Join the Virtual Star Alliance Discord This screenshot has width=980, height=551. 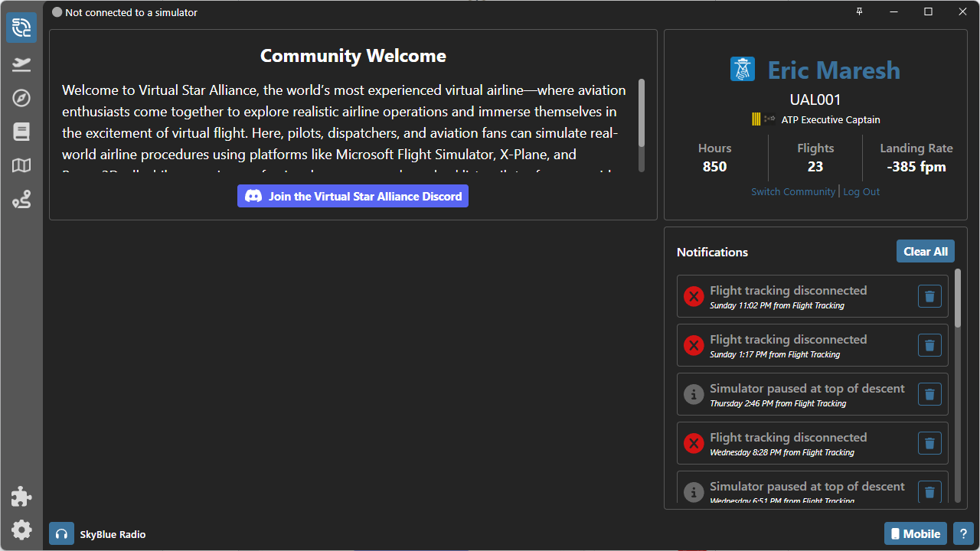click(x=353, y=196)
